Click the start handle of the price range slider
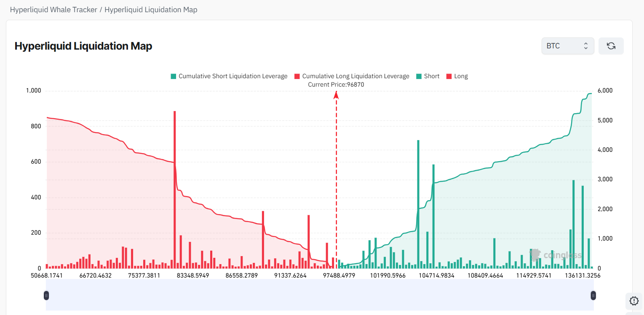644x315 pixels. 46,295
